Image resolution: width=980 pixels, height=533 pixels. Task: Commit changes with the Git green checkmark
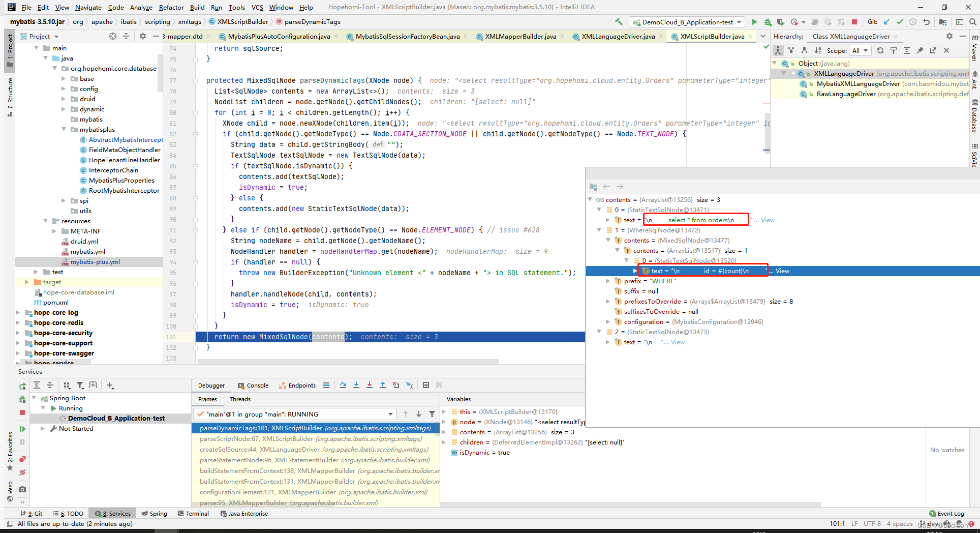pos(900,22)
